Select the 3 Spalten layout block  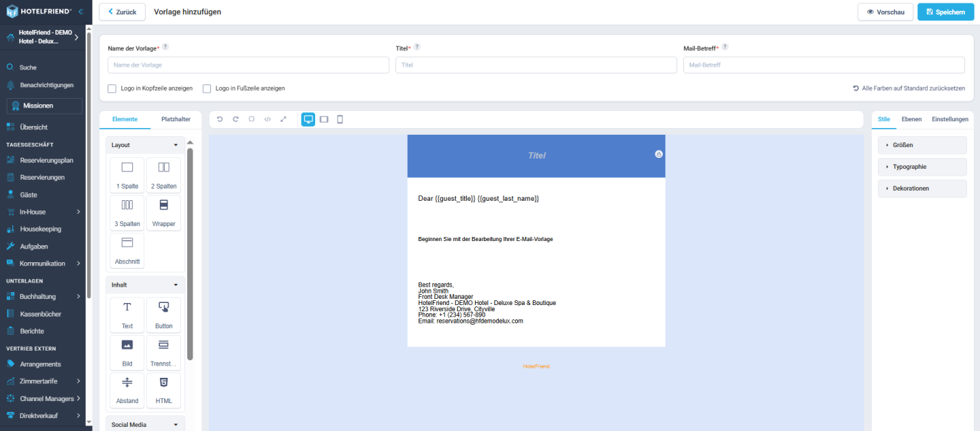[127, 212]
